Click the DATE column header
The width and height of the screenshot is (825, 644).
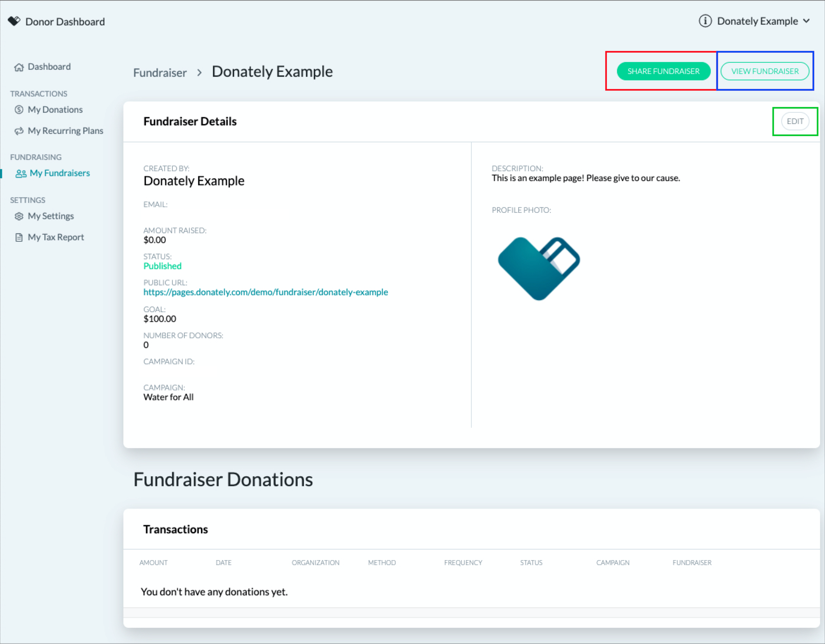point(224,563)
